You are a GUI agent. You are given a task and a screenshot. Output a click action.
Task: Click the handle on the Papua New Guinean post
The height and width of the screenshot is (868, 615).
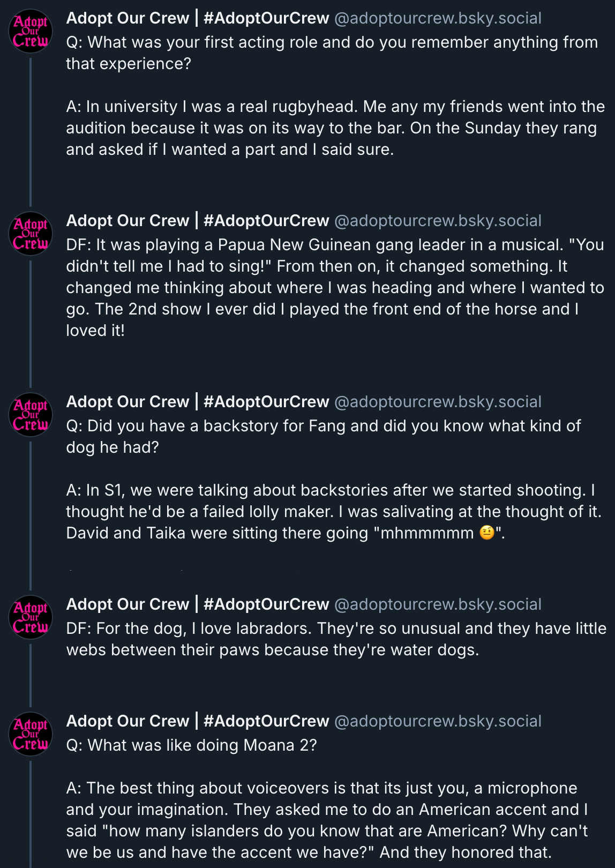438,221
